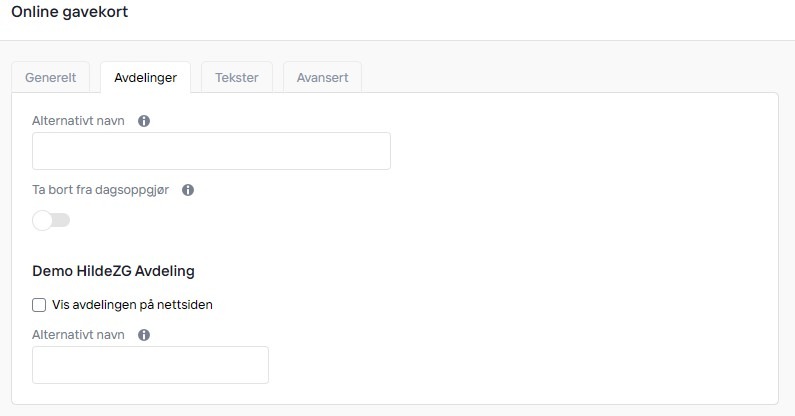Click the Vis avdelingen på nettsiden label text

132,305
